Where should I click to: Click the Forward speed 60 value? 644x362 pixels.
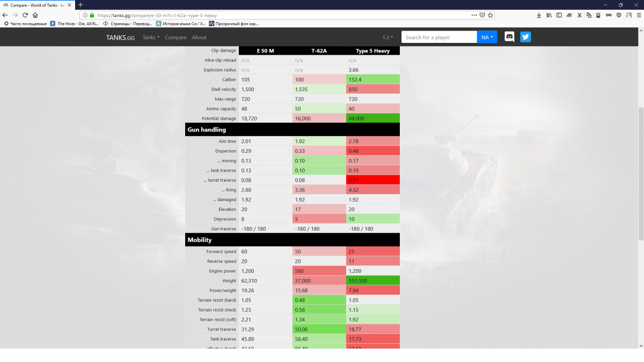coord(244,252)
